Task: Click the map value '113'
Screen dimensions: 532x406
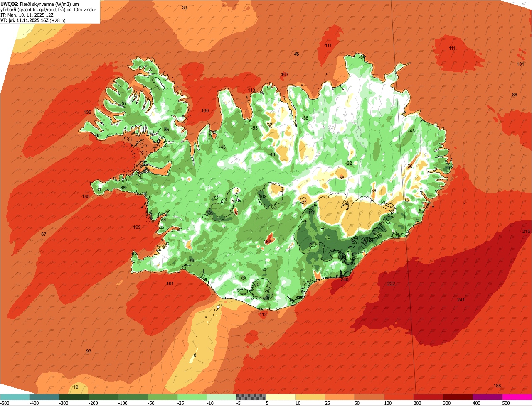Action: pyautogui.click(x=251, y=90)
